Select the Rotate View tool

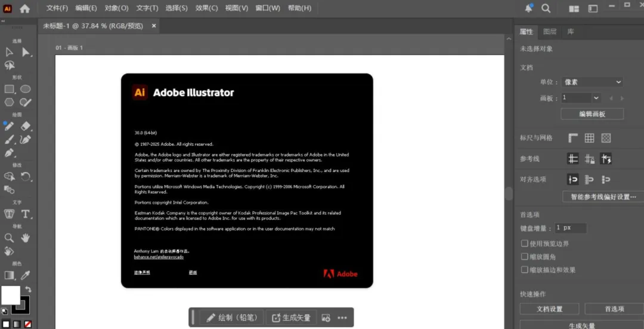(x=9, y=251)
